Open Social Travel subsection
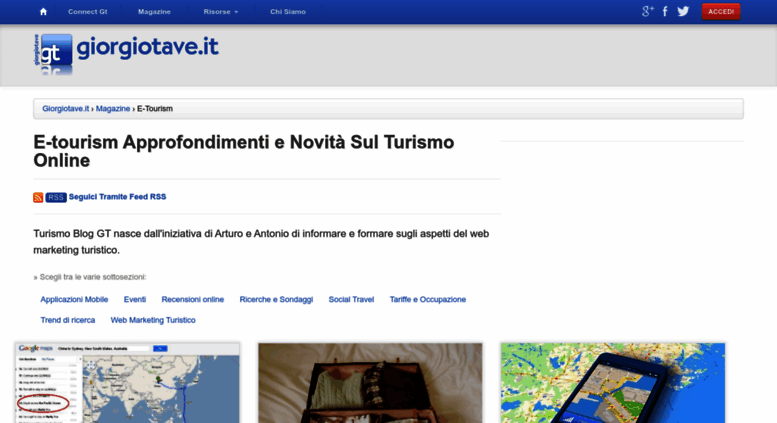 351,299
